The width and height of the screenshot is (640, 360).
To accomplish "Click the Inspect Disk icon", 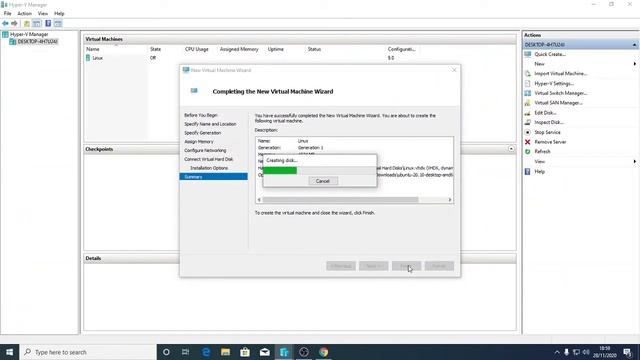I will pyautogui.click(x=527, y=122).
